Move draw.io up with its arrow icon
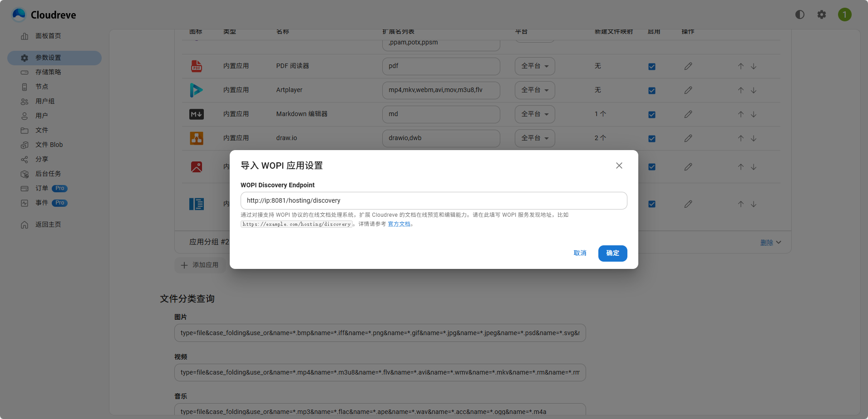 (x=740, y=138)
